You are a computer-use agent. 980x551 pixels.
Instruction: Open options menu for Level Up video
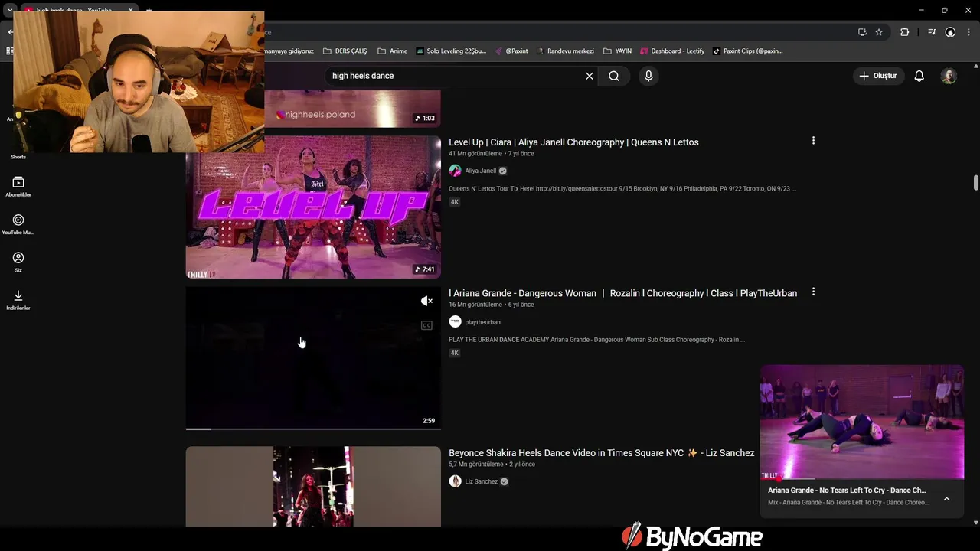point(813,141)
